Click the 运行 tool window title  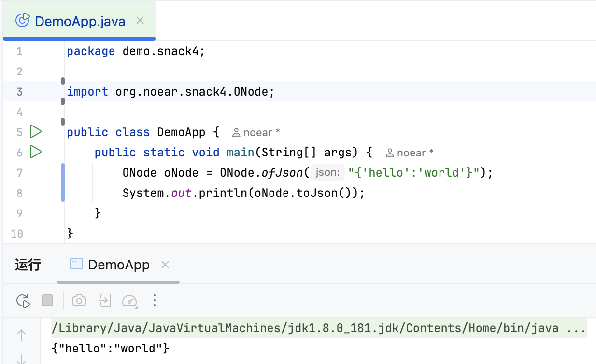click(28, 265)
